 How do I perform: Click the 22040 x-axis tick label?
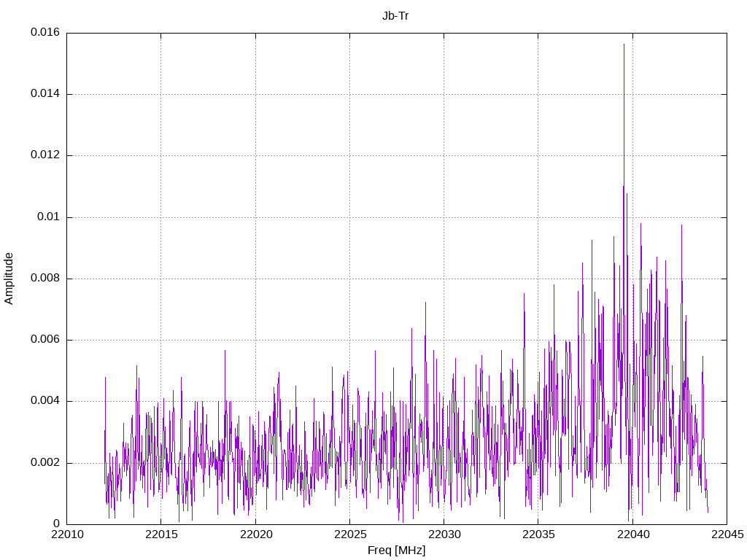[x=633, y=534]
